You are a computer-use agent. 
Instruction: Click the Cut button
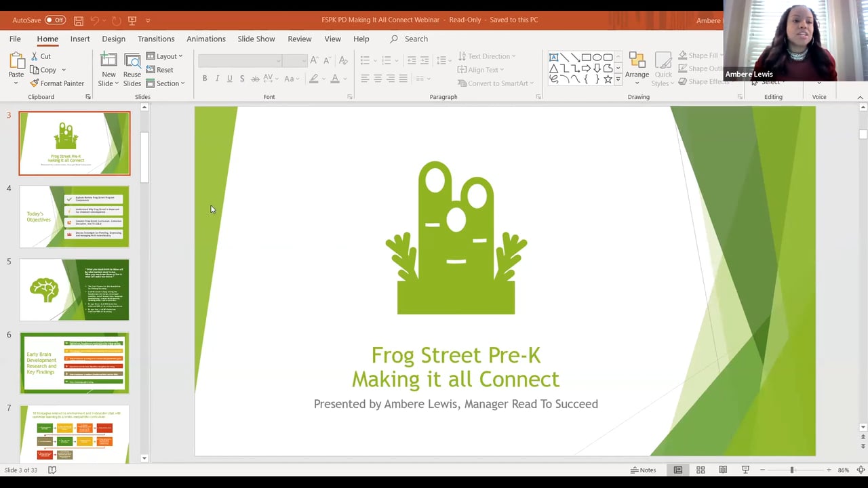pyautogui.click(x=41, y=56)
